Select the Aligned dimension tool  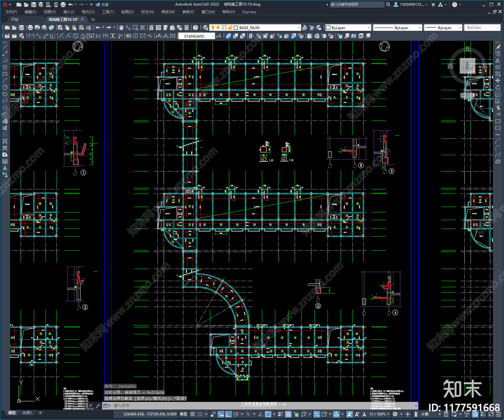pos(38,36)
